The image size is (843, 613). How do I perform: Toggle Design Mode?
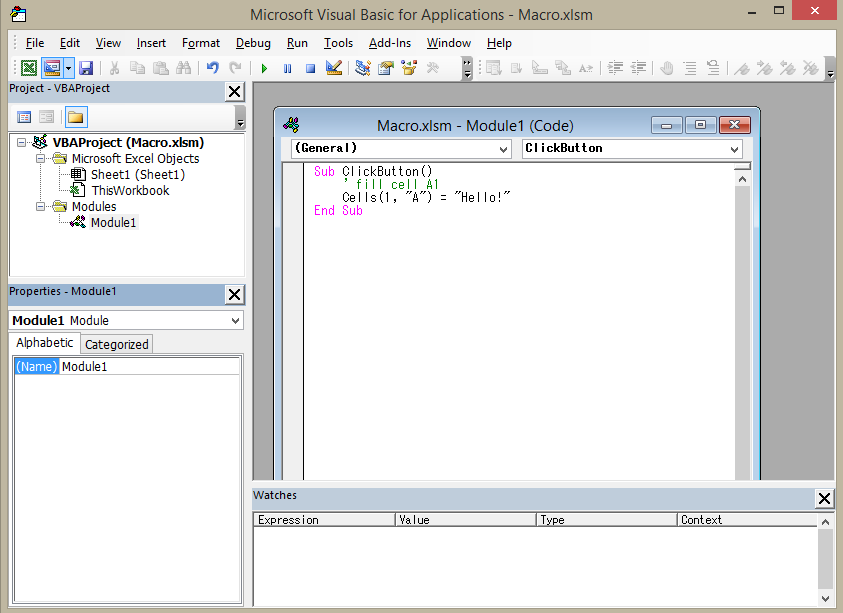(x=334, y=68)
